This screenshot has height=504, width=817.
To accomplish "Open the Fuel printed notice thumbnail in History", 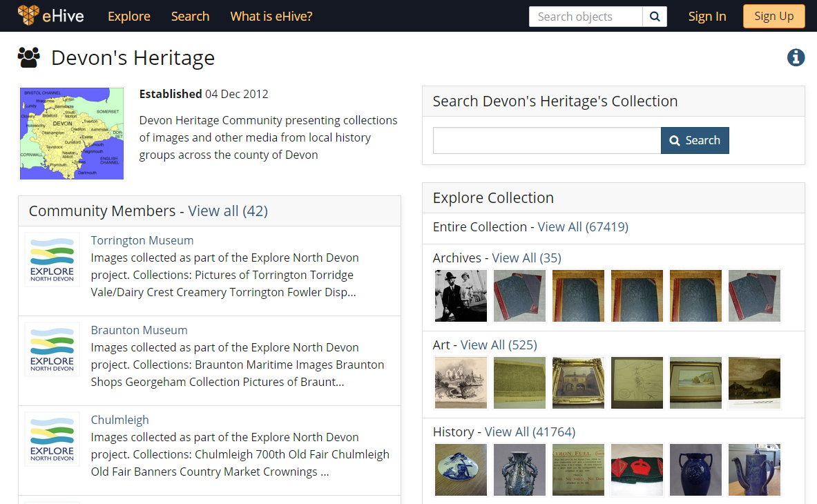I will click(578, 469).
